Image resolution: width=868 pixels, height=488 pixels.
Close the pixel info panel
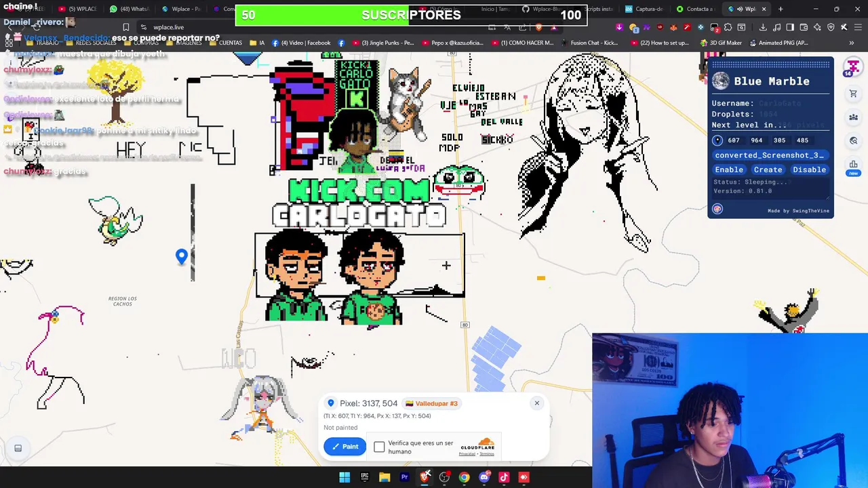536,403
